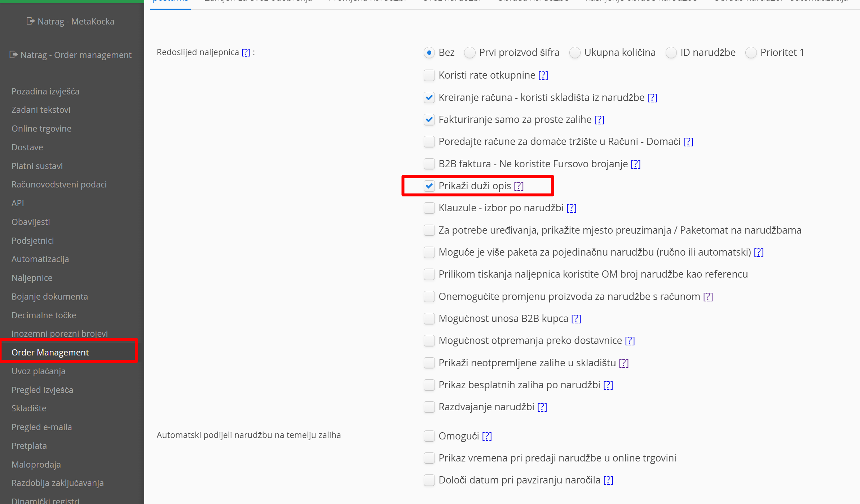
Task: Disable Fakturiranje samo za proste zalihe
Action: tap(429, 120)
